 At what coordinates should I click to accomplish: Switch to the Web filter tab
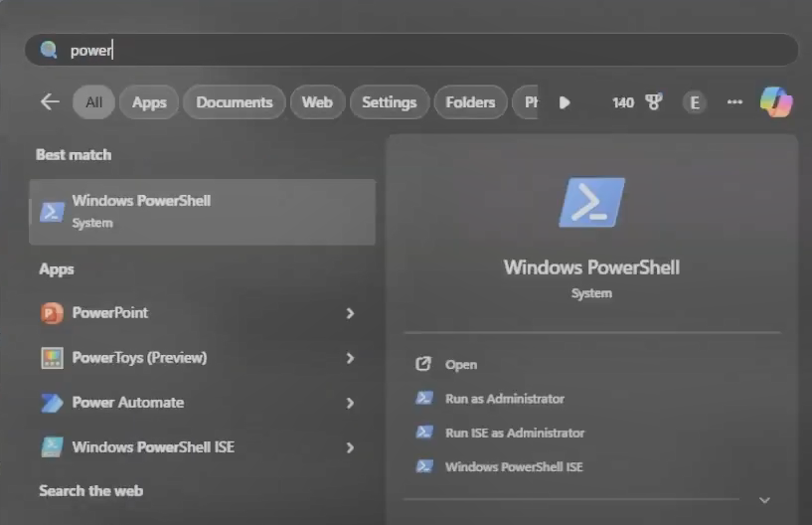tap(317, 102)
